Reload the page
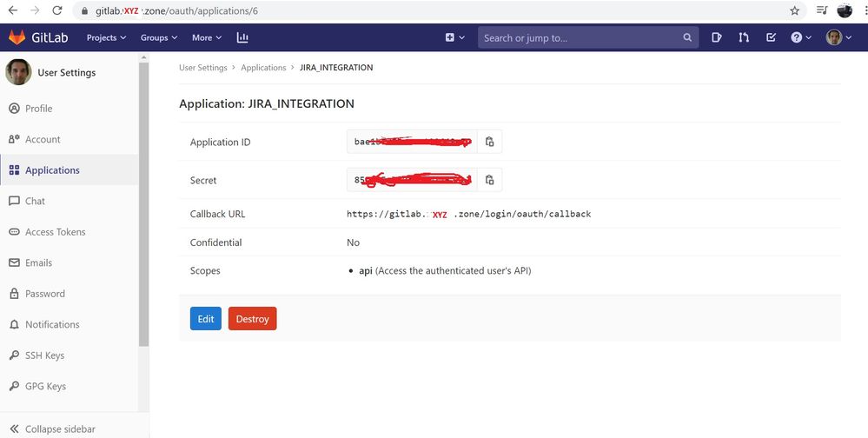This screenshot has height=438, width=868. pyautogui.click(x=56, y=10)
